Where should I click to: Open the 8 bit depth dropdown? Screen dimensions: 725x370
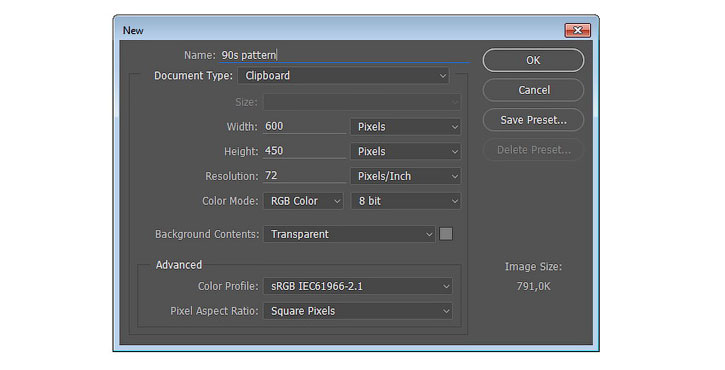coord(406,201)
